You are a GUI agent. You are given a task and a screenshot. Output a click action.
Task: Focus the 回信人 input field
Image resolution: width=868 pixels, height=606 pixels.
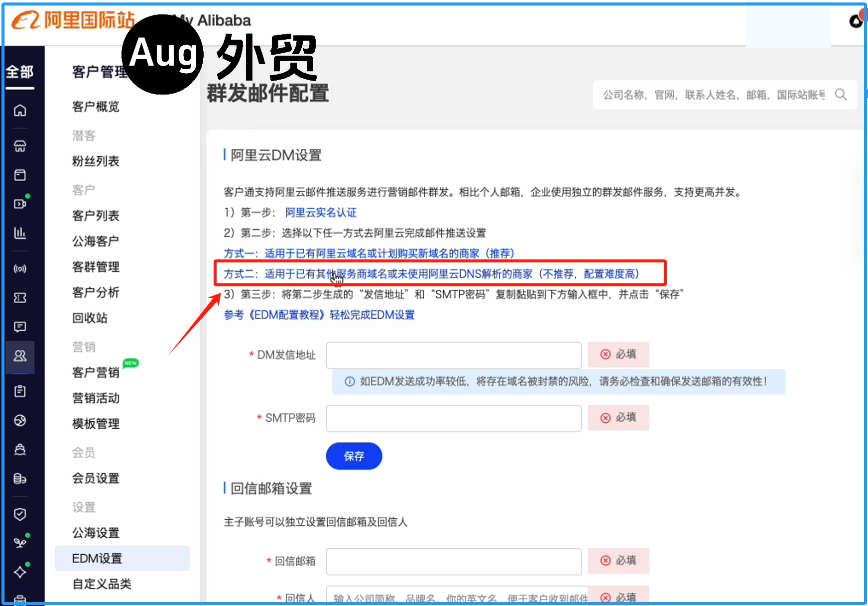click(457, 595)
